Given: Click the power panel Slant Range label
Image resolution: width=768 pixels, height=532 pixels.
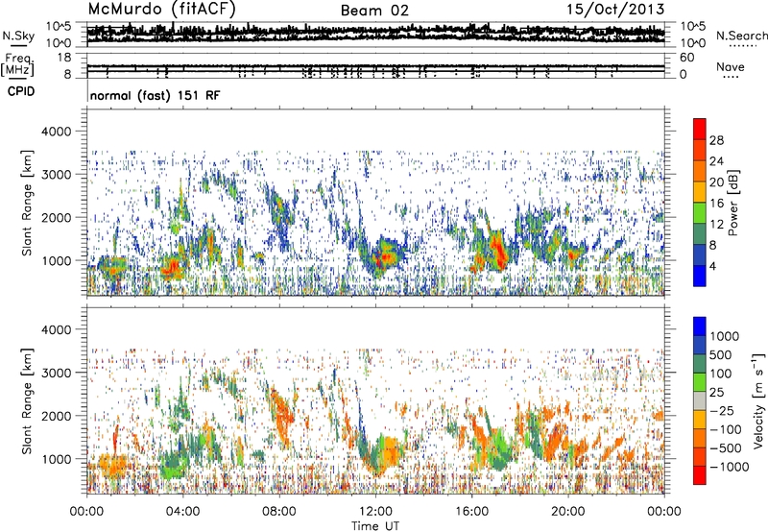Looking at the screenshot, I should (x=27, y=203).
